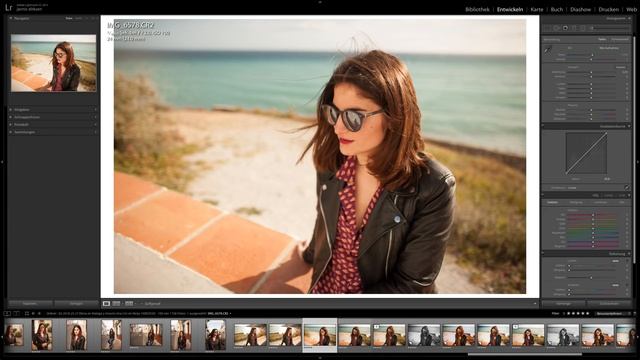Open the main window display options icon
This screenshot has width=640, height=360.
point(7,313)
